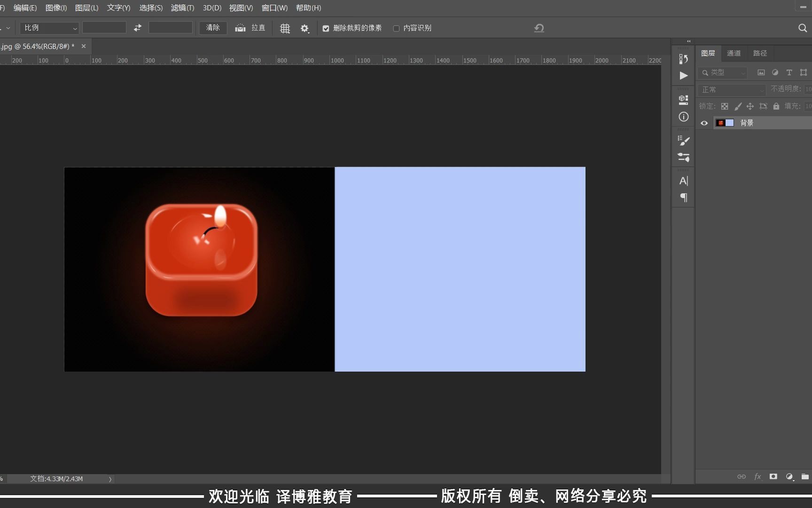
Task: Collapse panels with double arrow
Action: pyautogui.click(x=689, y=41)
